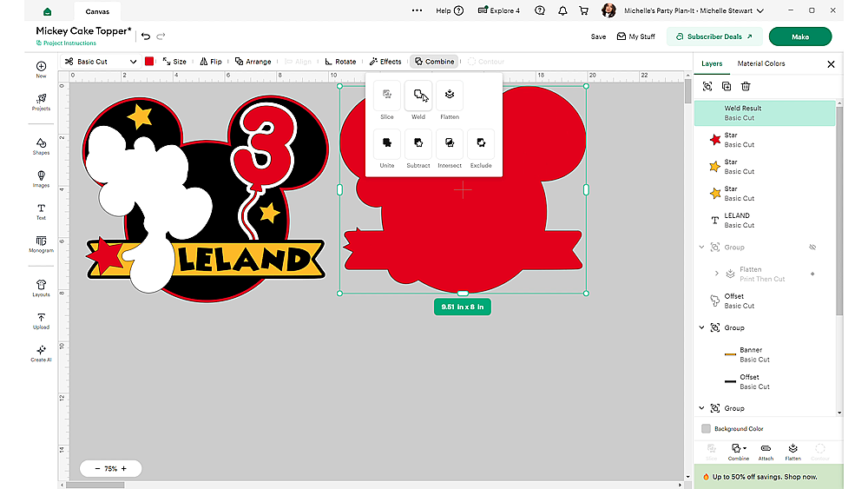
Task: Open the Explore 4 machine selector
Action: coord(499,10)
